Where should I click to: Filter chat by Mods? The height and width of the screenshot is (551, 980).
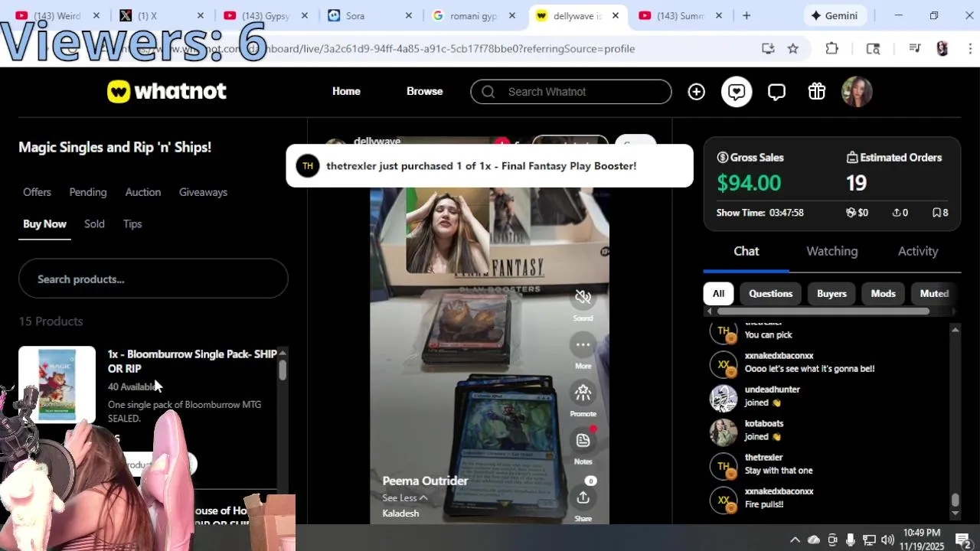point(883,294)
